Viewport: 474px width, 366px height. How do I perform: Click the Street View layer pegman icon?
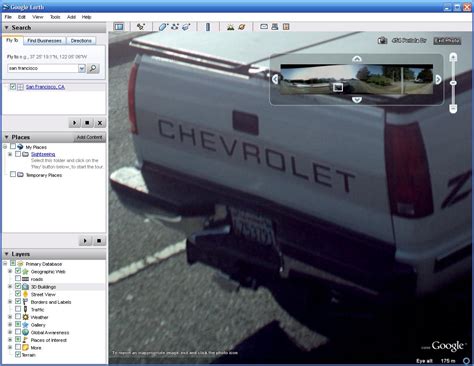click(x=25, y=294)
